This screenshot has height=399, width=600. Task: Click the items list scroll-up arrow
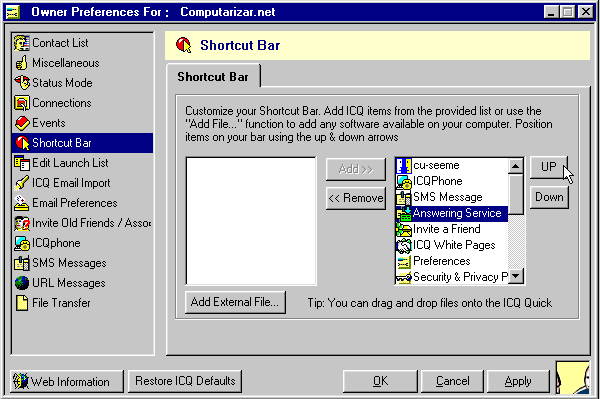click(516, 166)
